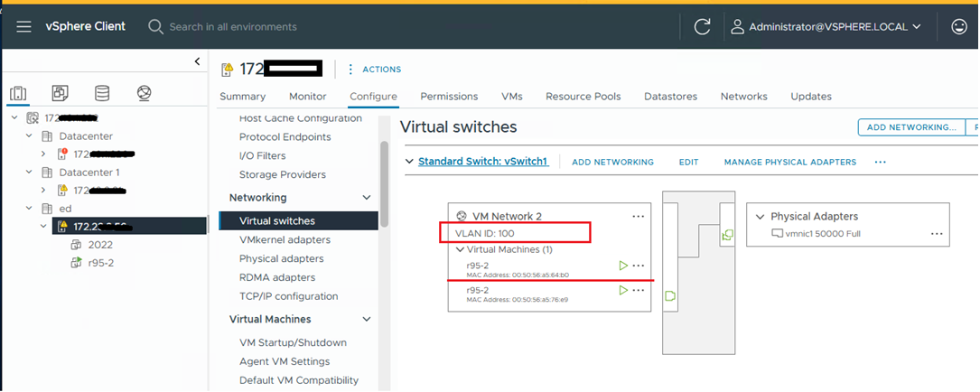Click the MANAGE PHYSICAL ADAPTERS link
The height and width of the screenshot is (392, 980).
point(789,163)
